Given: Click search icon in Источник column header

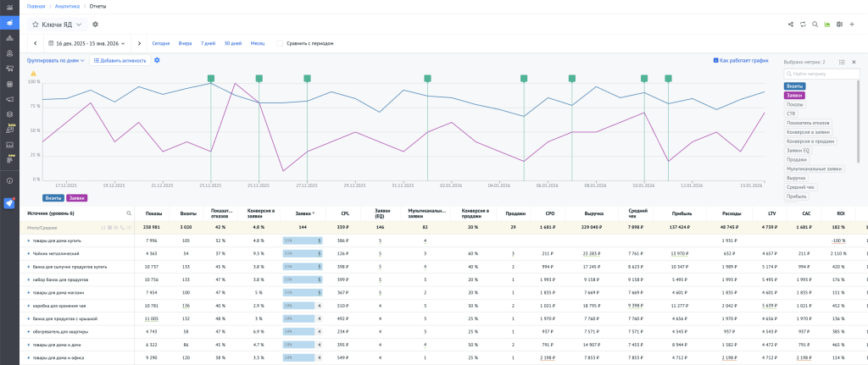Looking at the screenshot, I should tap(129, 213).
